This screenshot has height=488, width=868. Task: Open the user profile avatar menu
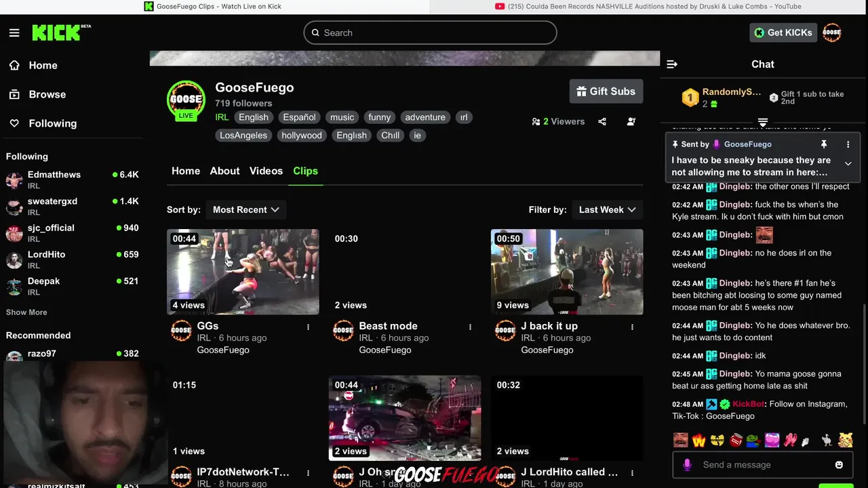pyautogui.click(x=831, y=33)
